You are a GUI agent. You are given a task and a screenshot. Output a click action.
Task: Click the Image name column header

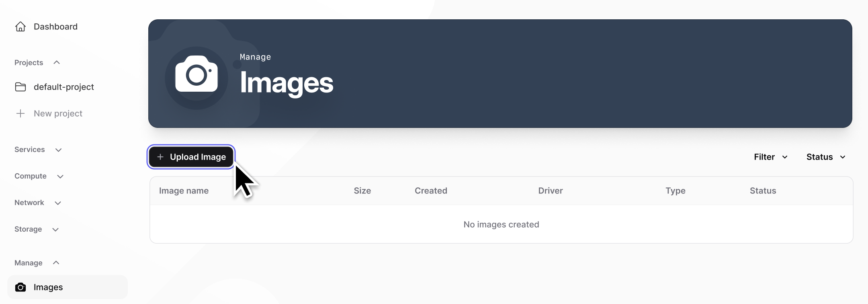184,191
